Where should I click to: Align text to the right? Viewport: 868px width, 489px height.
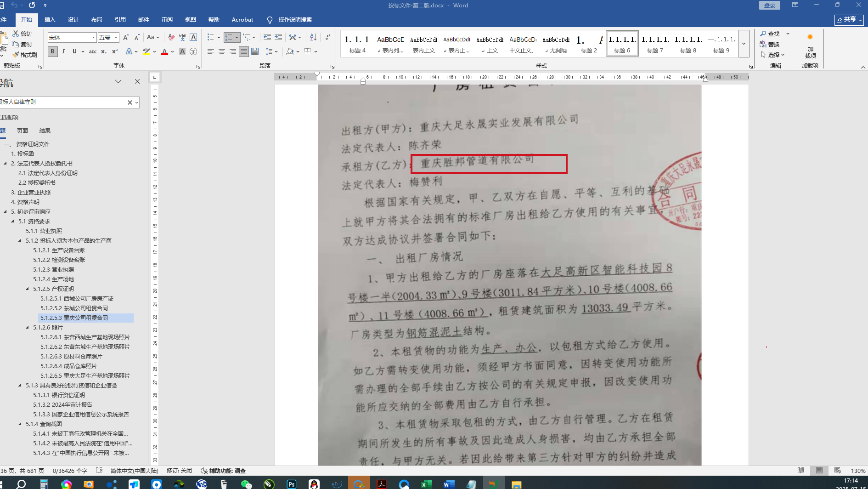click(x=233, y=51)
